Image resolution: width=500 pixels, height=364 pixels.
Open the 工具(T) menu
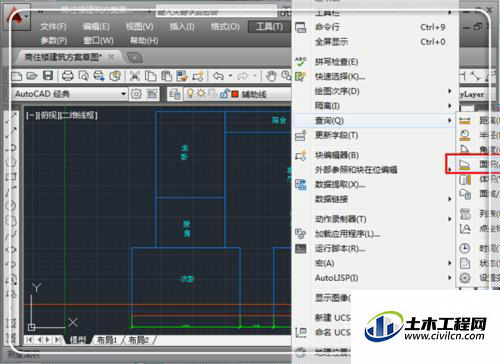pyautogui.click(x=269, y=27)
